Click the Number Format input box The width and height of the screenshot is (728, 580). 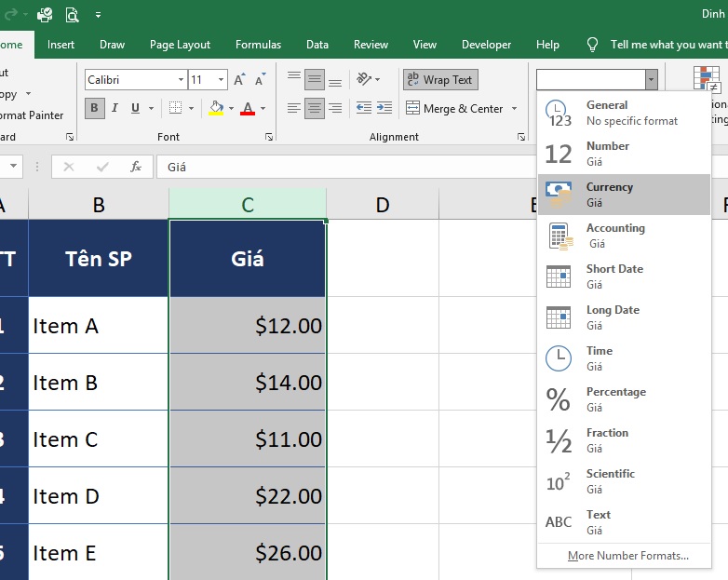click(590, 79)
